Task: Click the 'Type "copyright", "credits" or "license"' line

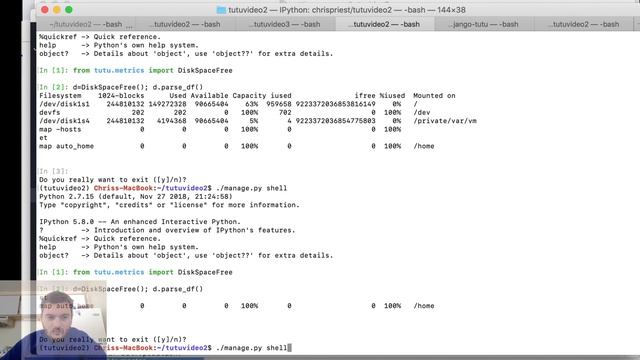Action: 169,205
